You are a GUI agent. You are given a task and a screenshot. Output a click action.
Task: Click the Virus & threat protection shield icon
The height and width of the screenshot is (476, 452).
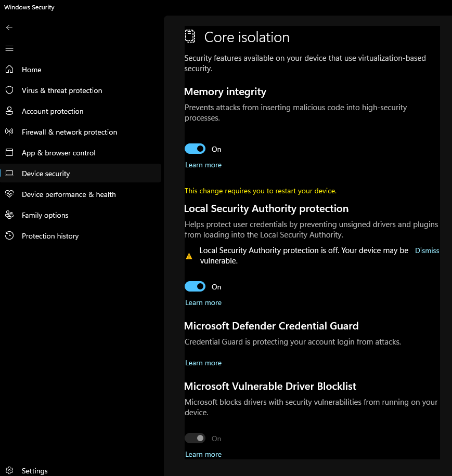point(9,90)
